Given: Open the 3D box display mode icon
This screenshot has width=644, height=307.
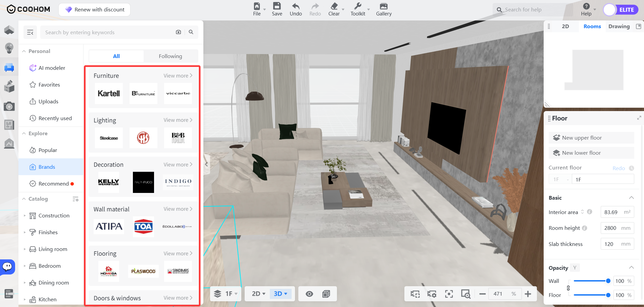Looking at the screenshot, I should click(x=326, y=294).
